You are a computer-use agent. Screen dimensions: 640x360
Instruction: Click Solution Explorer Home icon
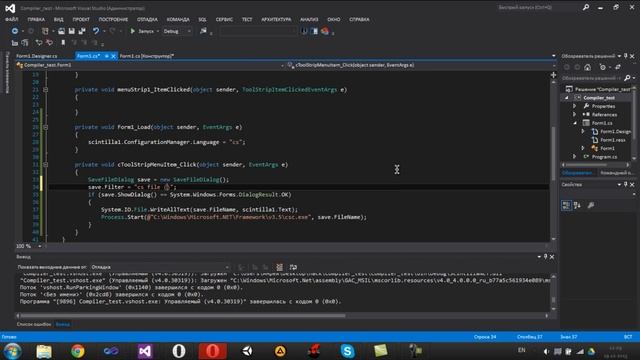point(587,67)
